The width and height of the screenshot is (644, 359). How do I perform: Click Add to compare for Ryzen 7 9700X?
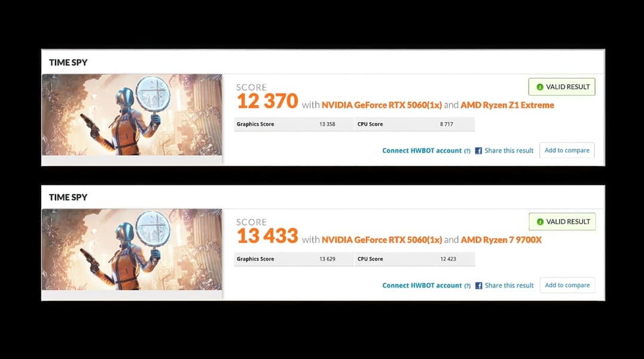tap(567, 285)
